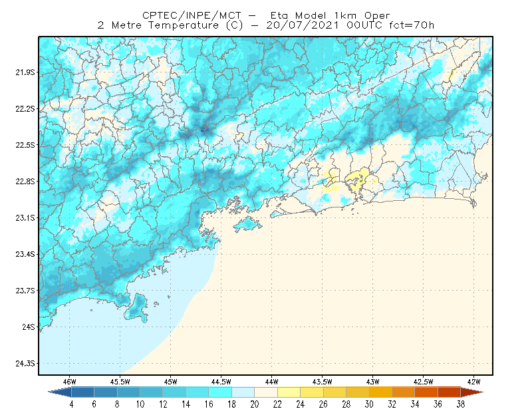
Task: Click the right arrow end of the color bar
Action: (472, 392)
